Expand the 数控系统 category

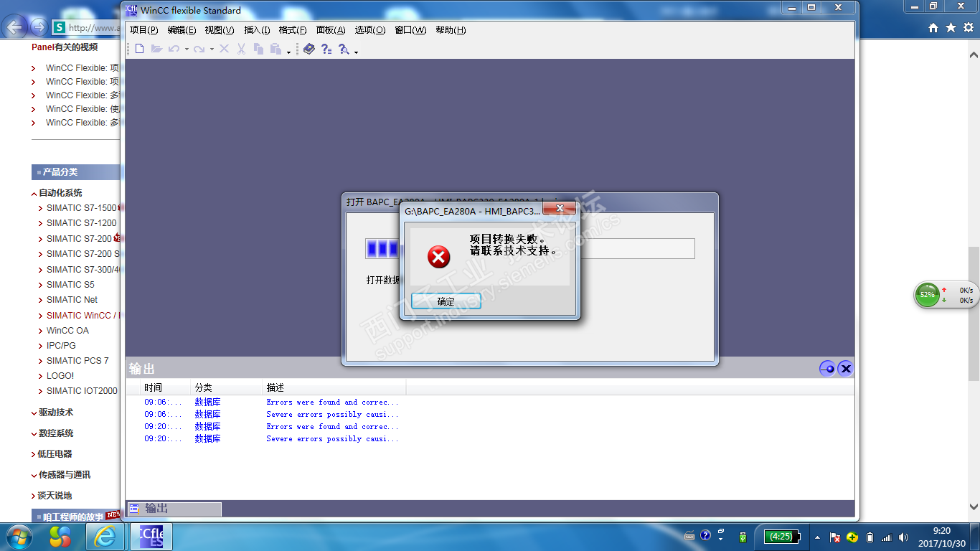pyautogui.click(x=34, y=434)
